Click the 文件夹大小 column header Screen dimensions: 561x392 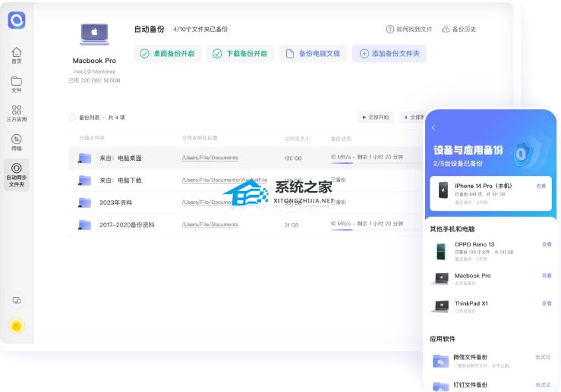(x=297, y=138)
